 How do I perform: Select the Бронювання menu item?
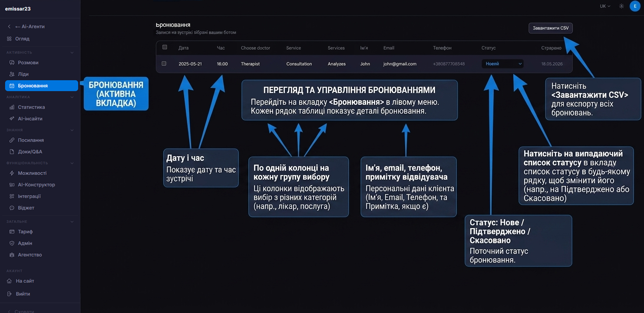click(41, 86)
